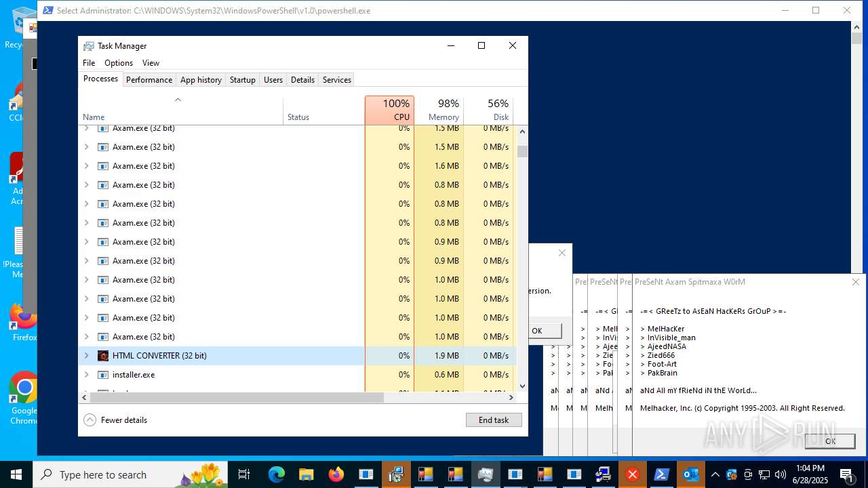This screenshot has width=868, height=488.
Task: Launch Microsoft Edge from the taskbar
Action: (277, 474)
